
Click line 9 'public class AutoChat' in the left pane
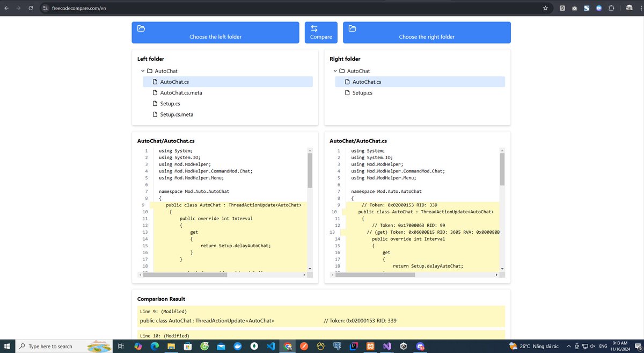233,205
